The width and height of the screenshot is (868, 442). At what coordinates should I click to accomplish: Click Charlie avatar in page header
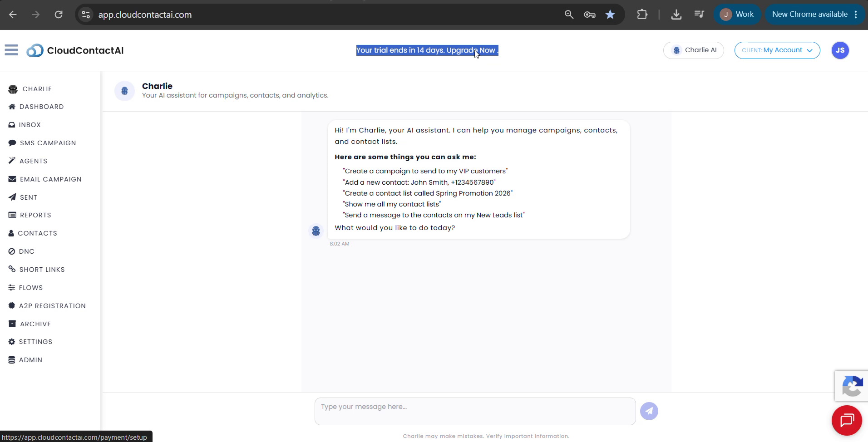(x=124, y=91)
